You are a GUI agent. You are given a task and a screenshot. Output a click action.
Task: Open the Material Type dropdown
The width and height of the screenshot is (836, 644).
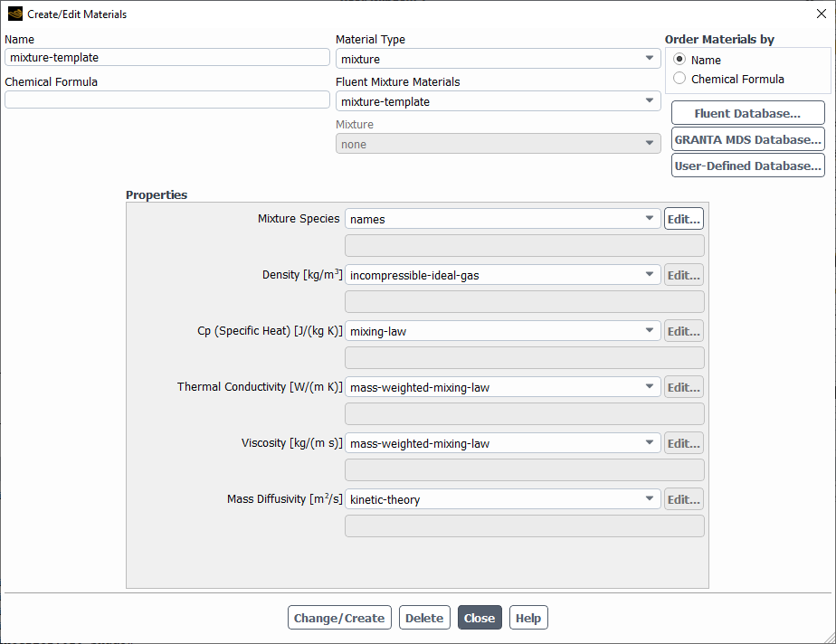[x=498, y=59]
